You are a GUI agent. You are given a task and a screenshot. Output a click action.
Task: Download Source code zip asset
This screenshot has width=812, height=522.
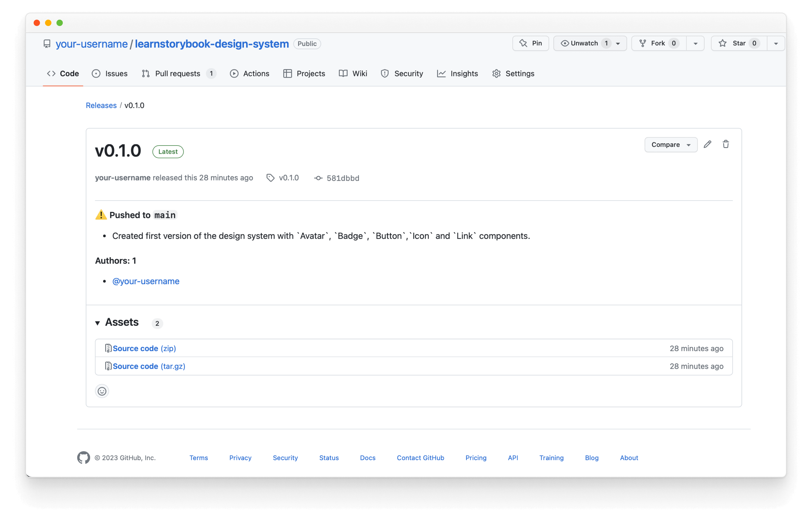click(x=144, y=348)
